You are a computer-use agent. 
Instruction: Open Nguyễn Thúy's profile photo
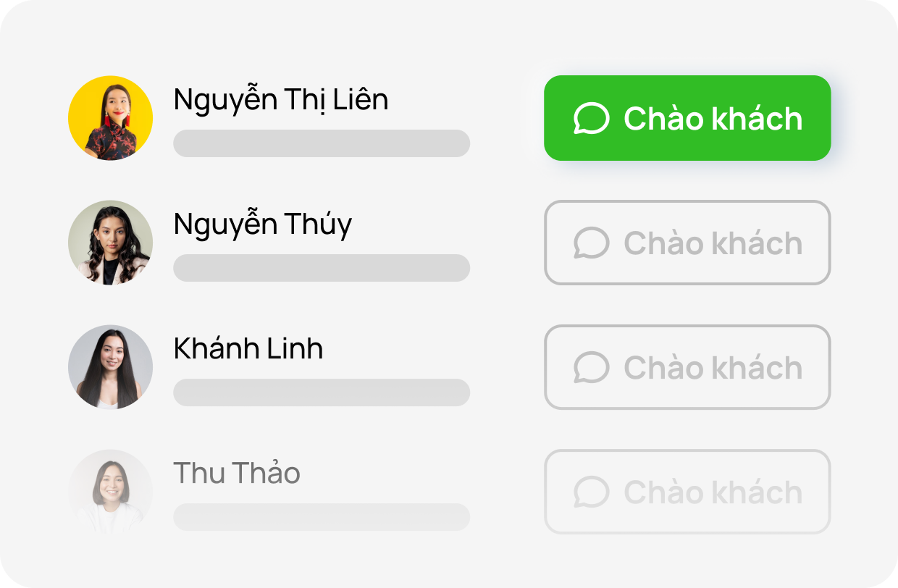[x=110, y=243]
